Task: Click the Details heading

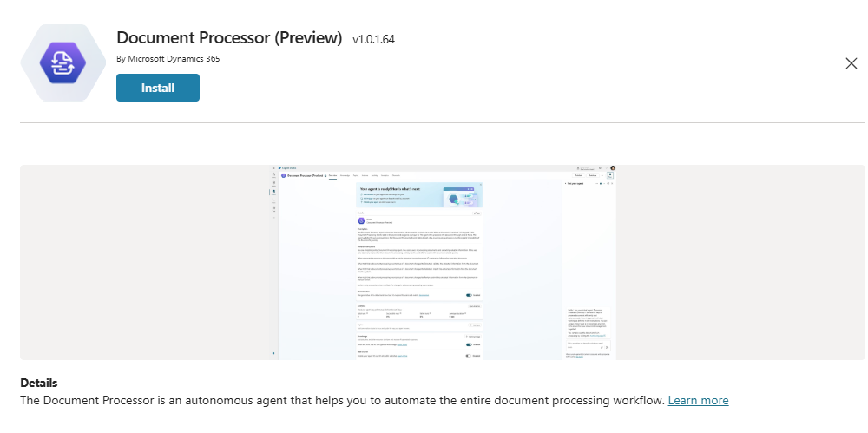Action: 39,383
